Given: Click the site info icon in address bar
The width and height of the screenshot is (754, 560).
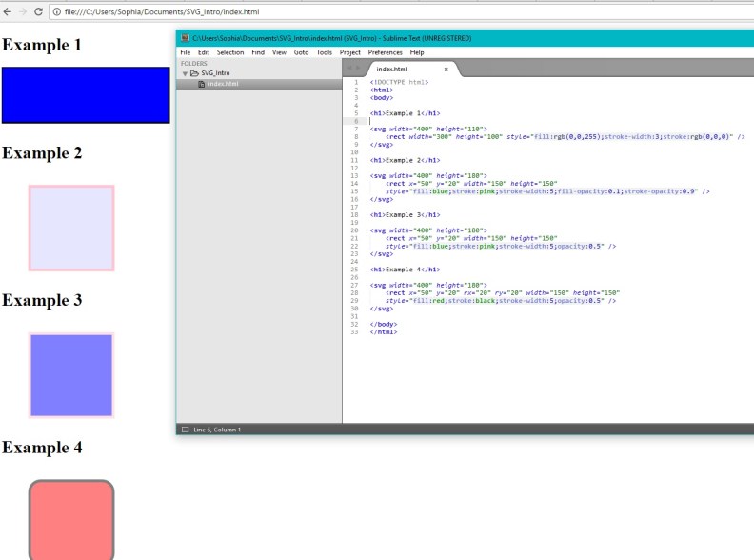Looking at the screenshot, I should pos(56,11).
